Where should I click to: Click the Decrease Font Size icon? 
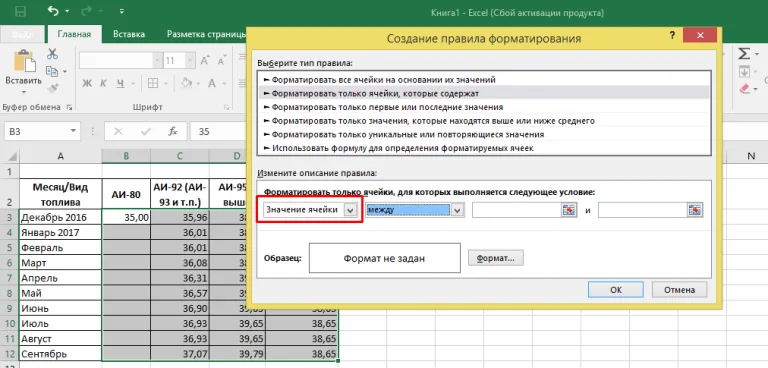[x=221, y=61]
